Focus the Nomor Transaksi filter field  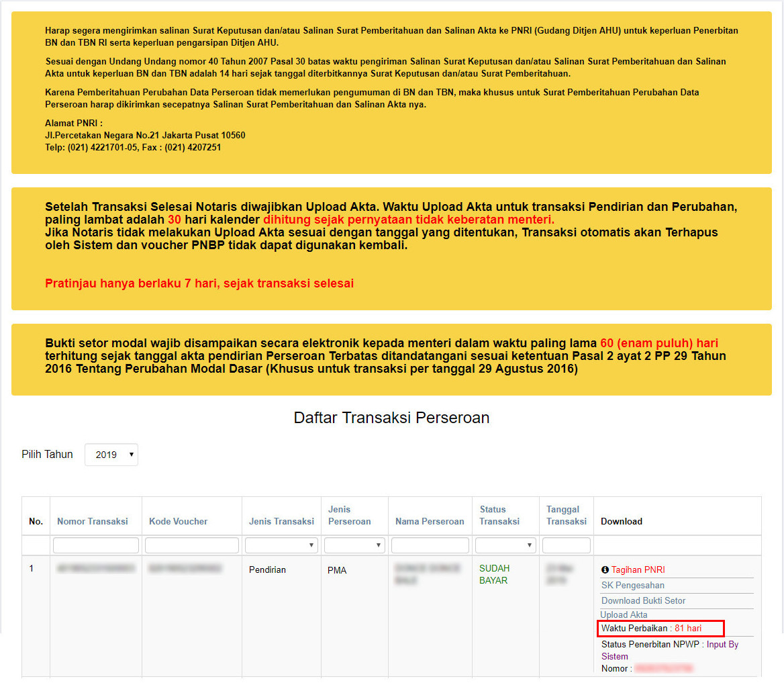point(96,545)
